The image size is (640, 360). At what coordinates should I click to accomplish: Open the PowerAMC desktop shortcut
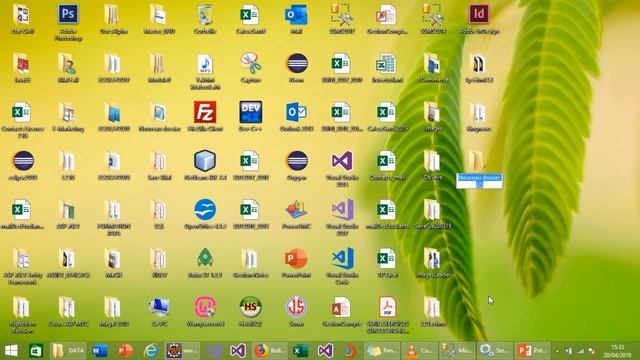point(296,209)
